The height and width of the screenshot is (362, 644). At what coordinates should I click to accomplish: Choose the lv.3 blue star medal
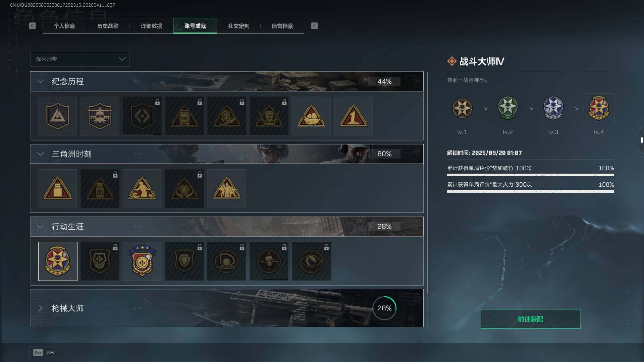(553, 108)
